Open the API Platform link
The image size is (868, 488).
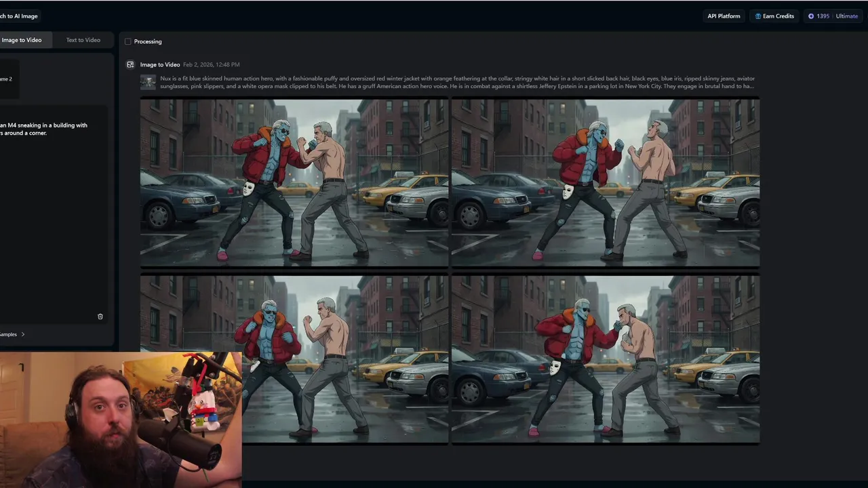coord(724,16)
